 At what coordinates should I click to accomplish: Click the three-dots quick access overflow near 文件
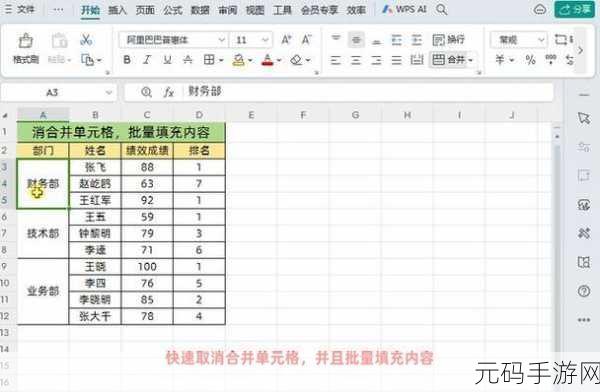click(58, 10)
